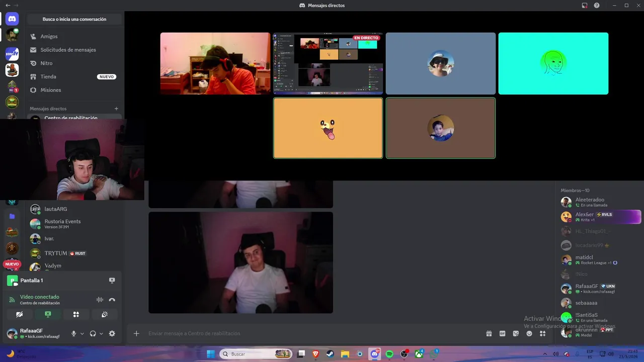Image resolution: width=644 pixels, height=362 pixels.
Task: Create new direct message plus icon
Action: click(116, 109)
